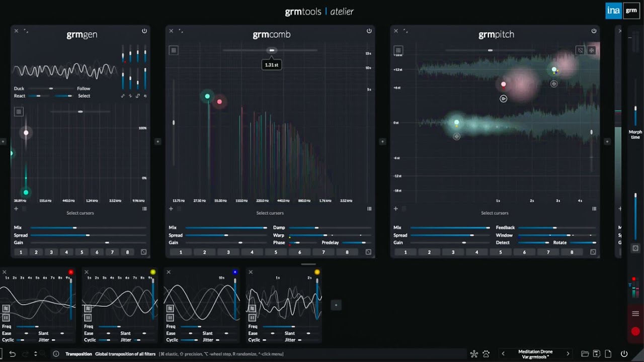Click the randomize dice icon in grmpitch
Image resolution: width=644 pixels, height=362 pixels.
click(593, 252)
